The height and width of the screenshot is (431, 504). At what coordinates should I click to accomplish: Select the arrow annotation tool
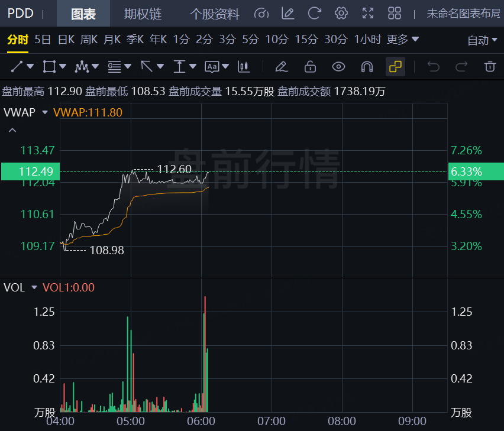(147, 66)
